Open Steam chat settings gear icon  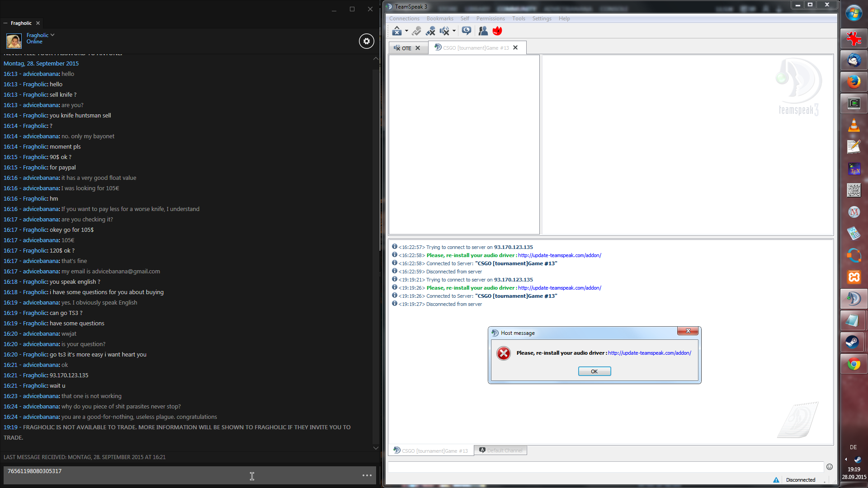[366, 41]
